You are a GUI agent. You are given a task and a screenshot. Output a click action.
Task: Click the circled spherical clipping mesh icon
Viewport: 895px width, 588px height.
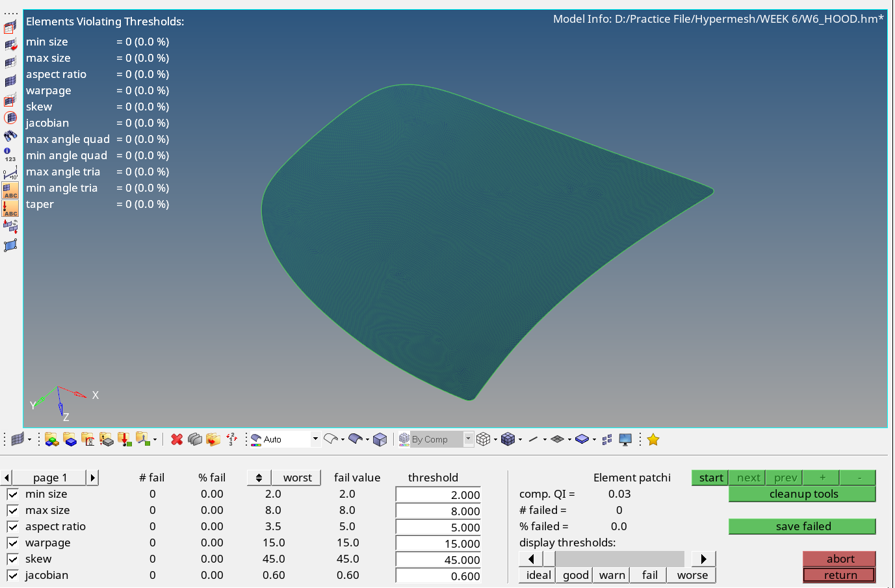[10, 118]
